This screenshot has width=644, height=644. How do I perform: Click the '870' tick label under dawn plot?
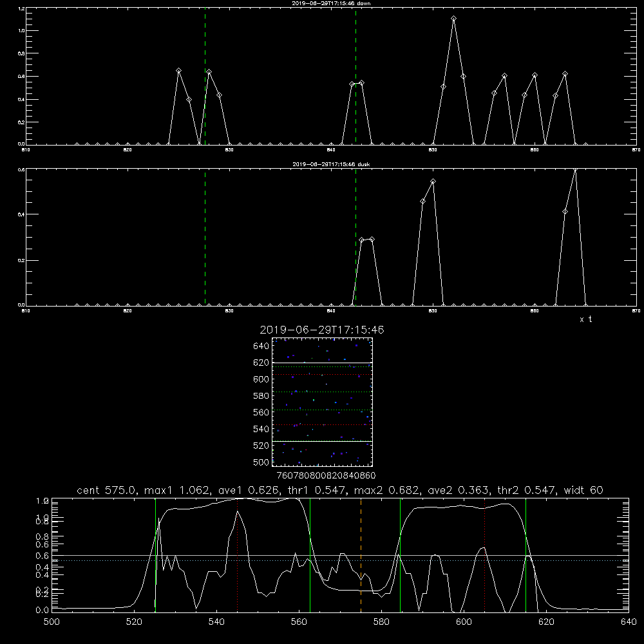pos(636,150)
